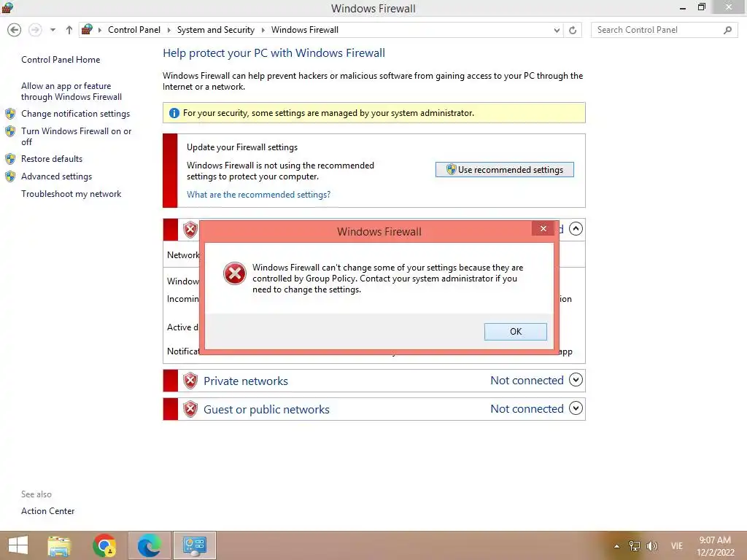Open Allow an app or feature through Windows Firewall

pos(71,91)
